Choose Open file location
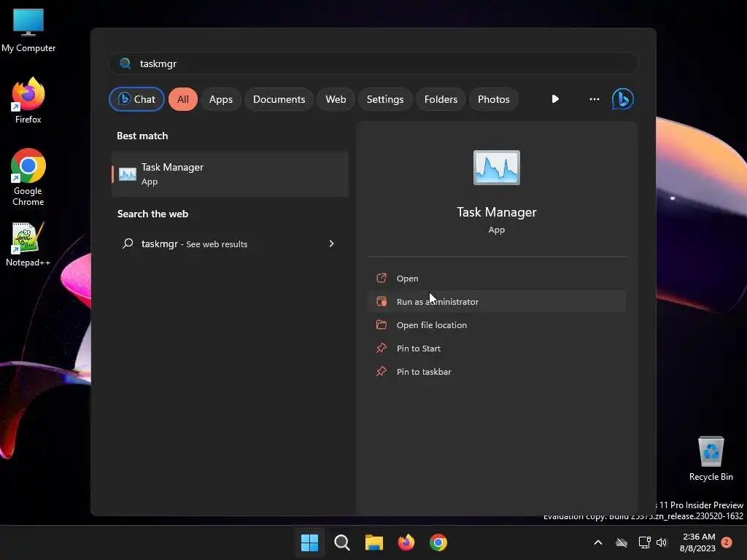This screenshot has height=560, width=747. pos(496,324)
